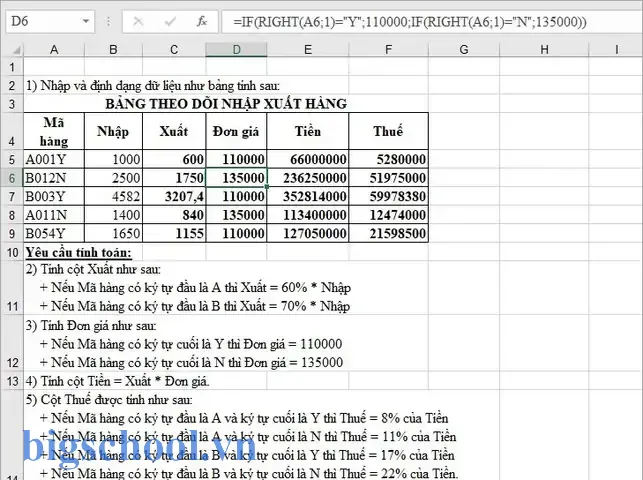Viewport: 643px width, 480px height.
Task: Select cell A001Y
Action: 54,159
